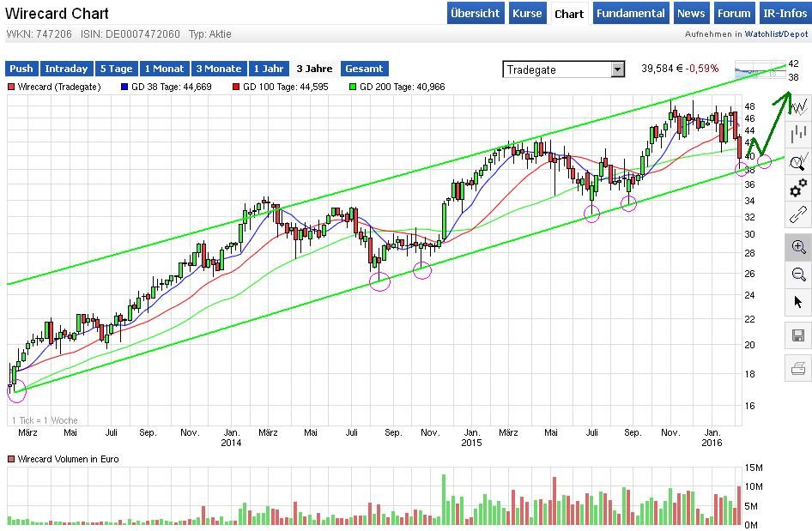Activate the zoom out magnifier
Image resolution: width=812 pixels, height=531 pixels.
click(798, 274)
